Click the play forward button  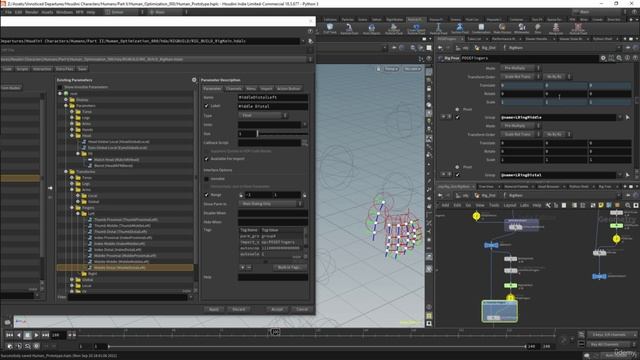pos(36,335)
